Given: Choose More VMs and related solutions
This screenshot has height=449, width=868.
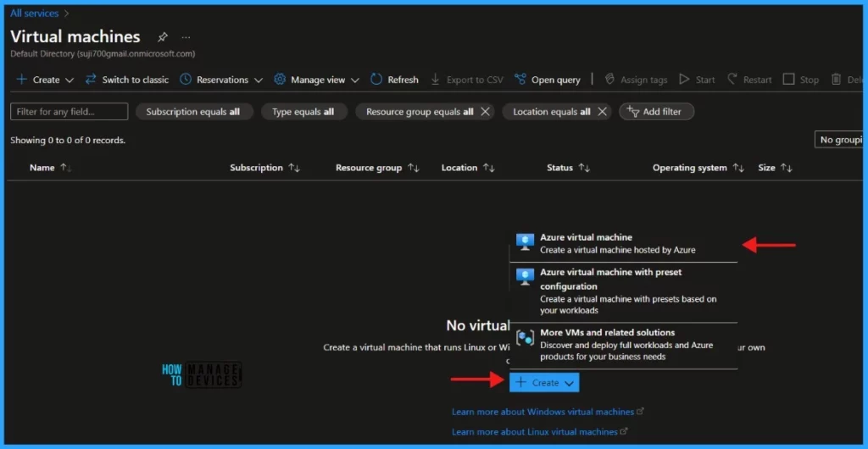Looking at the screenshot, I should pos(623,345).
